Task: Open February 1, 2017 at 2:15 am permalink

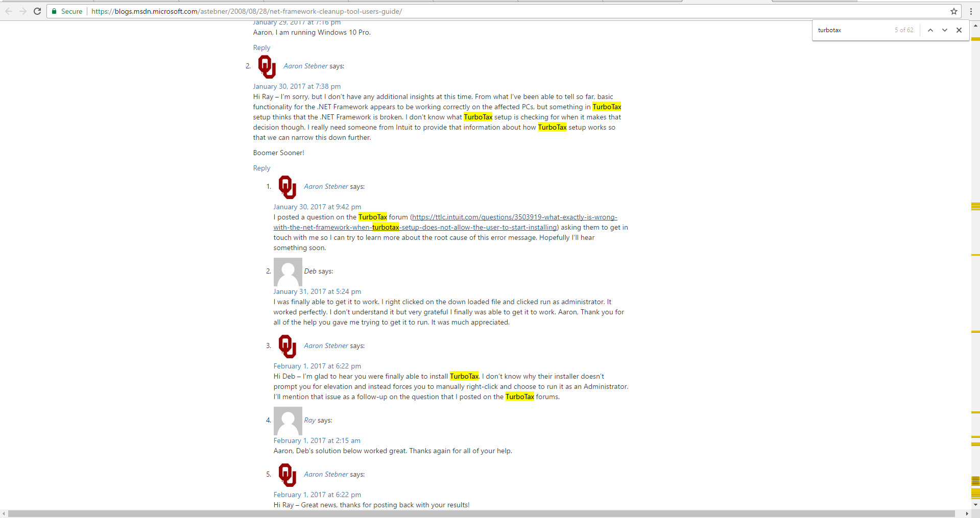Action: click(x=317, y=440)
